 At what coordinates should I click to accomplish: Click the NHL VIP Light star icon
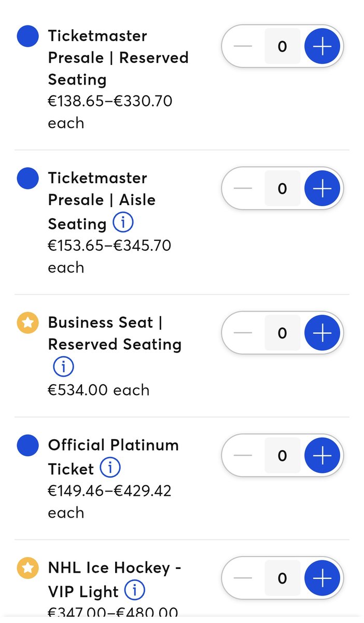point(28,568)
